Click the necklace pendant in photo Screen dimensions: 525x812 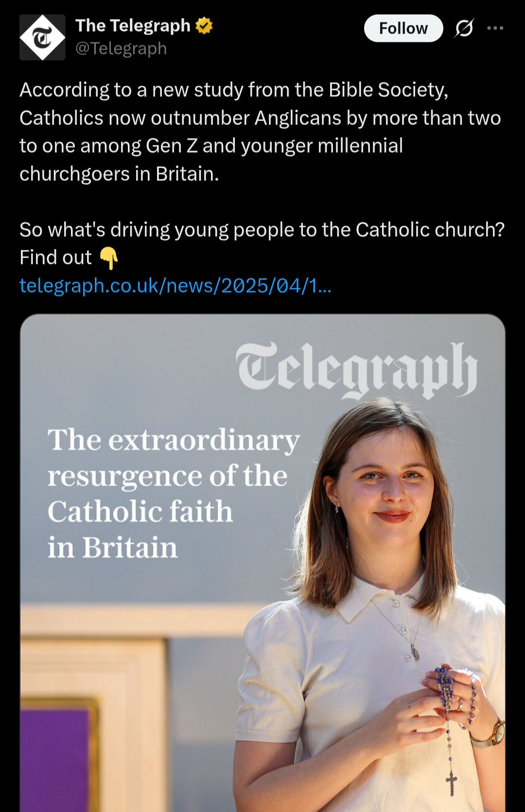pos(414,651)
